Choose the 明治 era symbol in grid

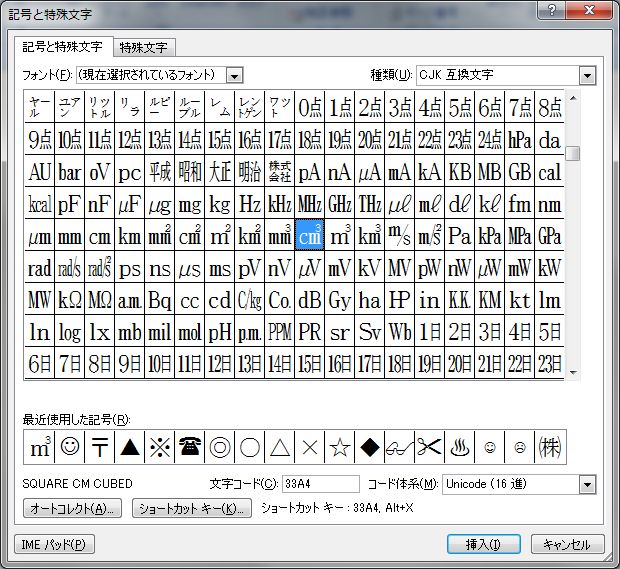250,171
